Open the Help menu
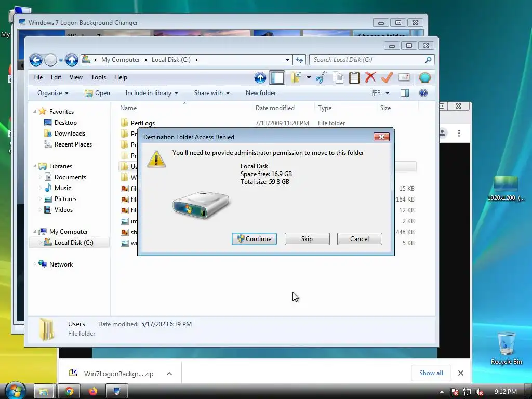 pyautogui.click(x=121, y=77)
